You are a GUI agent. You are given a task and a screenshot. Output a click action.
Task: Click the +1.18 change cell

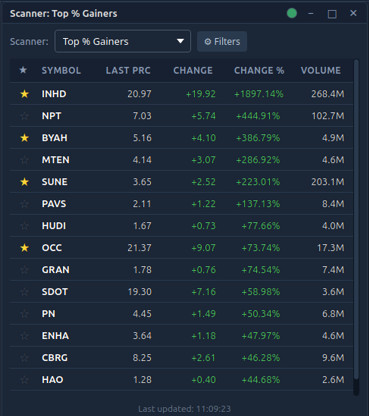(x=204, y=336)
